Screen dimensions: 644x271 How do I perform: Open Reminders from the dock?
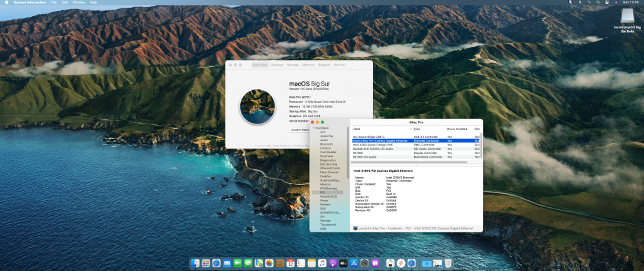pos(301,263)
